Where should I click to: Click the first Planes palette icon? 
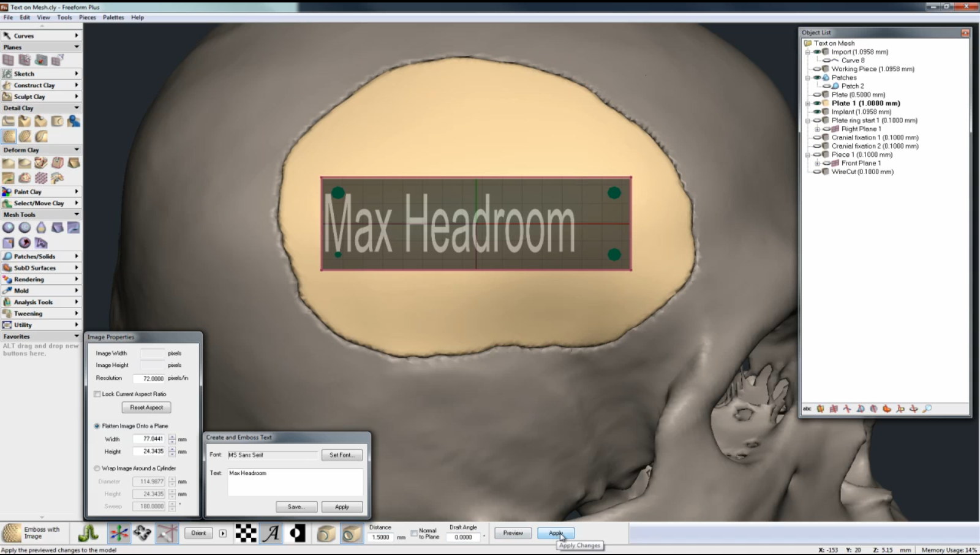point(9,60)
